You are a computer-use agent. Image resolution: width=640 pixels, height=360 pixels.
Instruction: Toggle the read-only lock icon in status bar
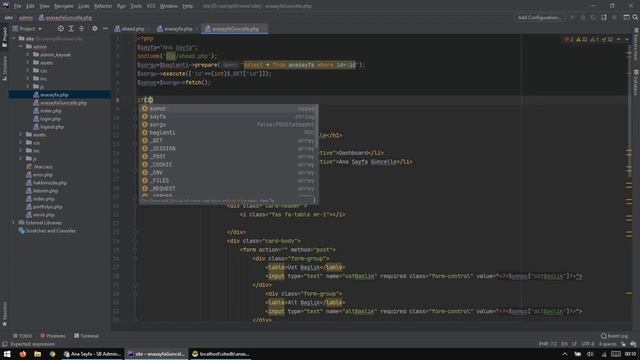[623, 344]
